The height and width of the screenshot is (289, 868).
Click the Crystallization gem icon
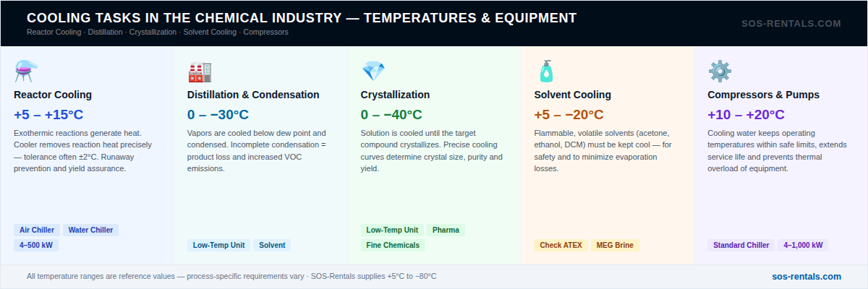click(x=373, y=71)
